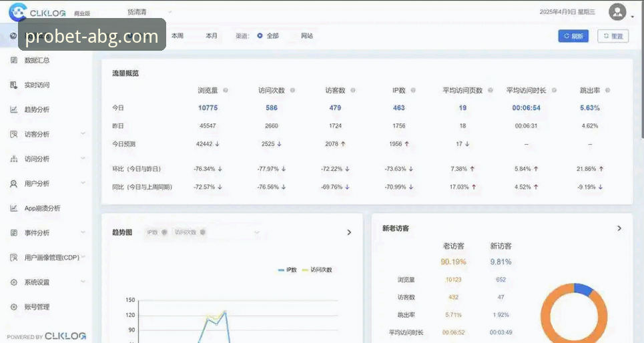The height and width of the screenshot is (343, 644).
Task: Open the 趋势图 metrics dropdown arrow
Action: pyautogui.click(x=257, y=232)
